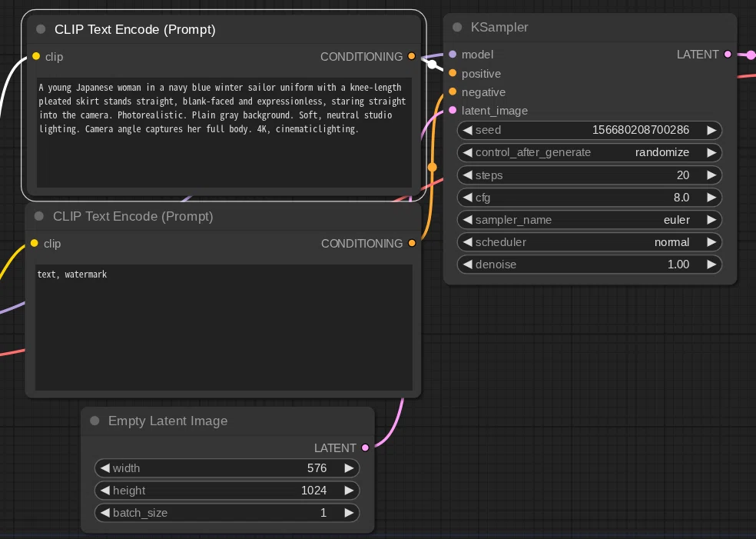Select the lower CLIP Text Encode title
This screenshot has width=756, height=539.
(133, 216)
